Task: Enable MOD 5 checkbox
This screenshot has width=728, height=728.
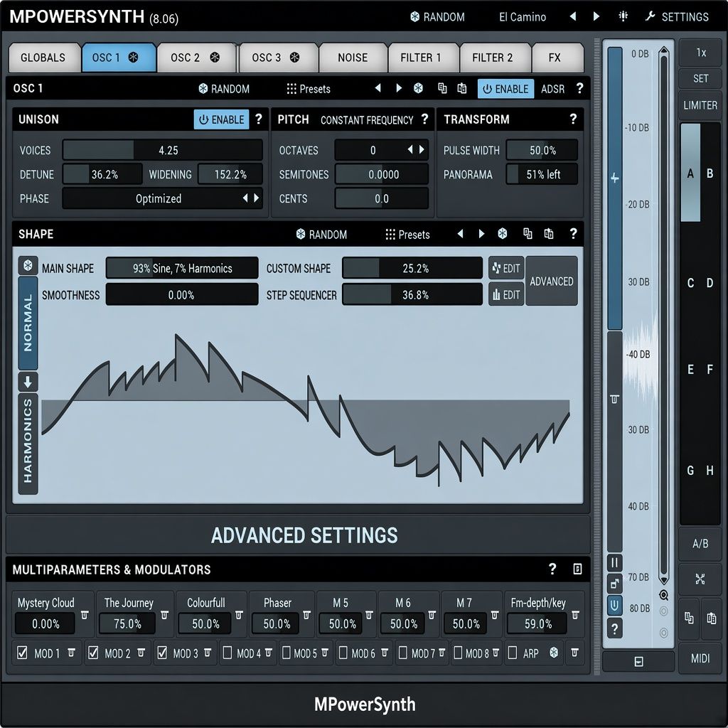Action: click(286, 653)
